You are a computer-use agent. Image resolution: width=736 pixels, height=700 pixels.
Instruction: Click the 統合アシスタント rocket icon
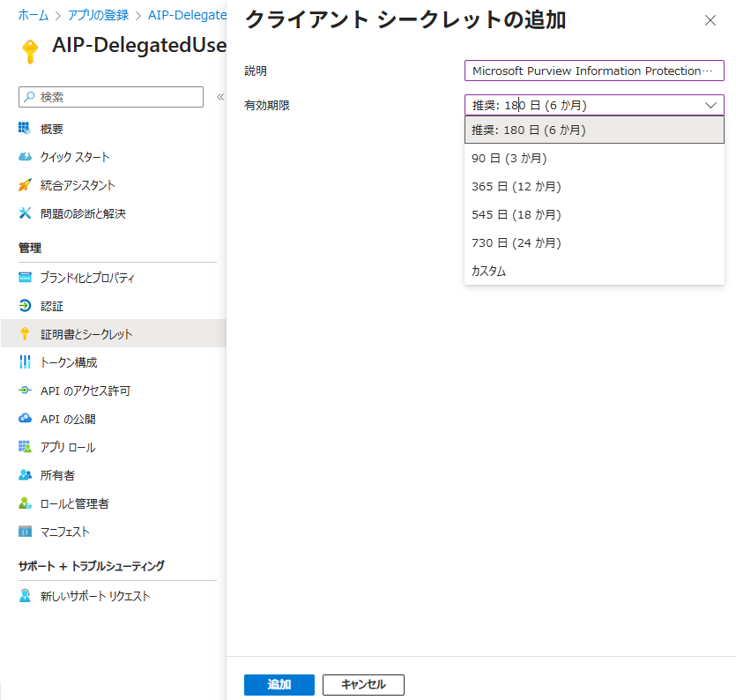tap(25, 185)
